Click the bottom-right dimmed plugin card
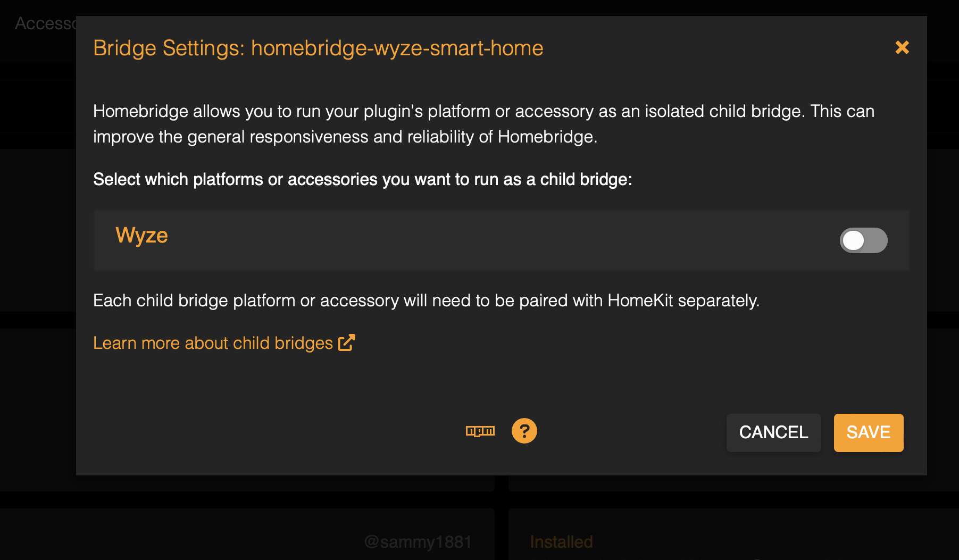 [x=734, y=532]
